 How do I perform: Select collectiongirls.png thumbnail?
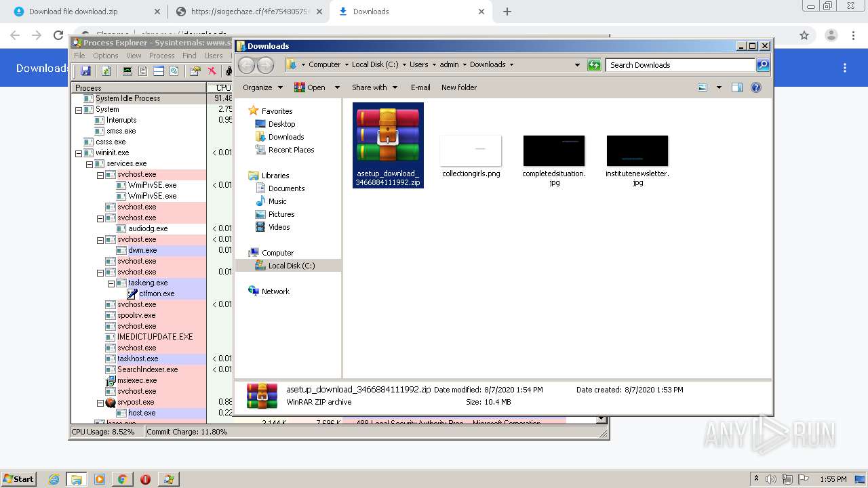pos(471,150)
